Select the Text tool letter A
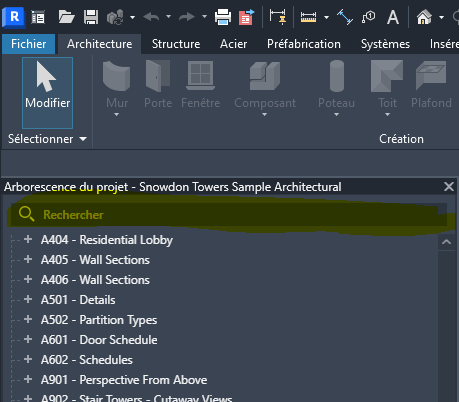Viewport: 459px width, 402px height. (393, 17)
